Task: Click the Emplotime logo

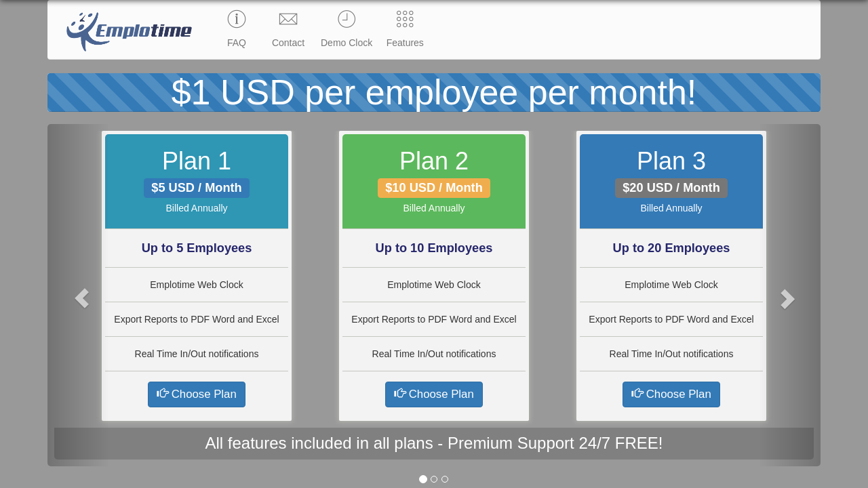Action: pyautogui.click(x=129, y=31)
